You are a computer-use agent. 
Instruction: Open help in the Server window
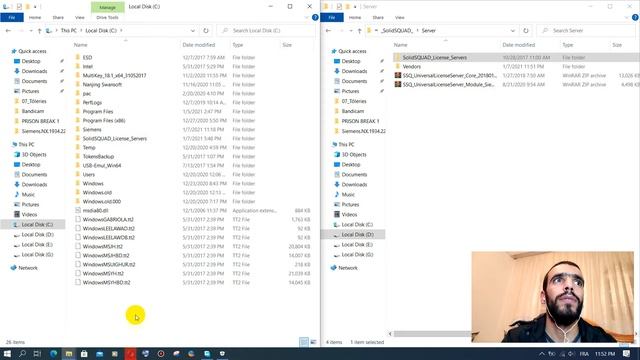click(635, 18)
